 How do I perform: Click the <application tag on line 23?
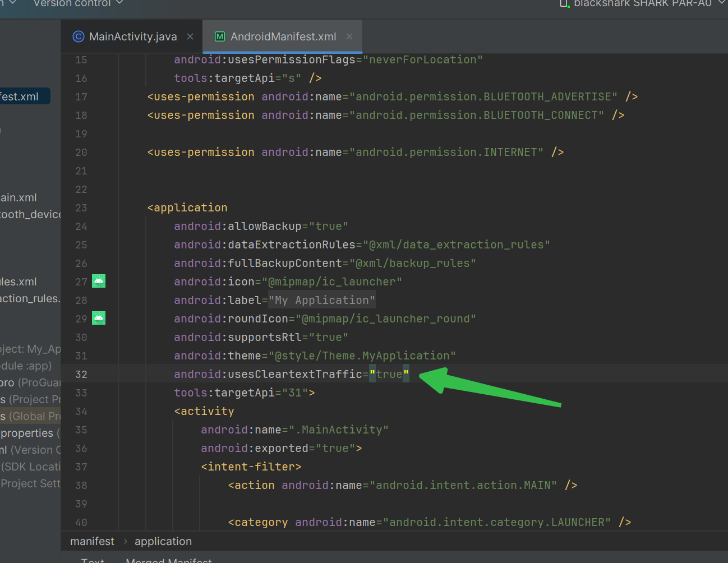point(187,207)
